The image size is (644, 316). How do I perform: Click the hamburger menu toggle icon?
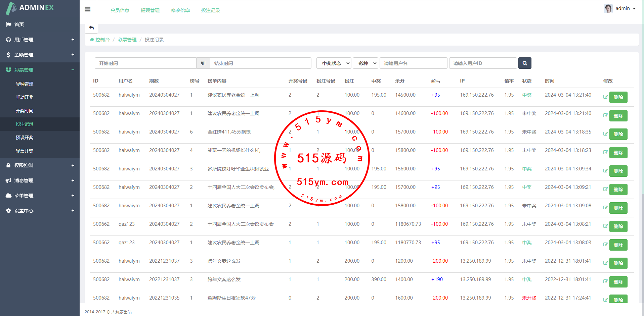tap(87, 9)
